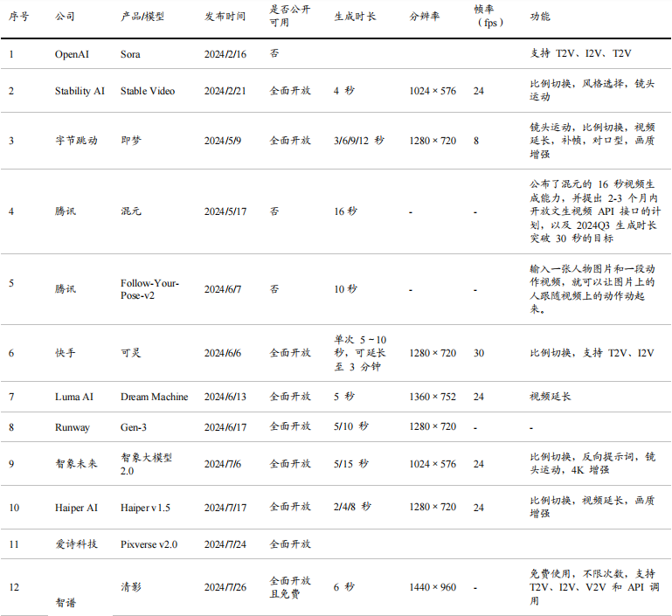Viewport: 672px width, 616px height.
Task: Click the Gen-3 product cell
Action: (x=135, y=426)
